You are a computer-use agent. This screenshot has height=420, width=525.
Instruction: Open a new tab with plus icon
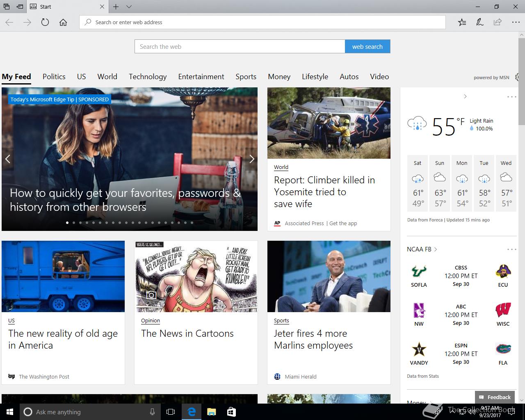[x=116, y=7]
